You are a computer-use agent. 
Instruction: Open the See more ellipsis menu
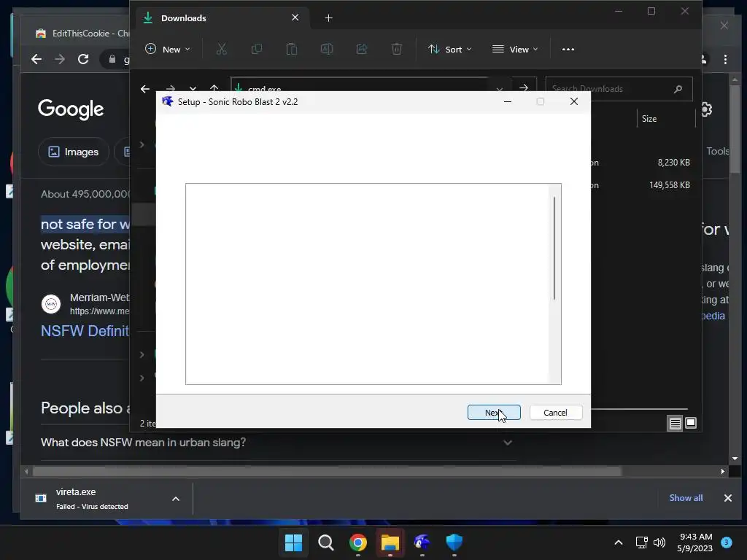click(568, 49)
